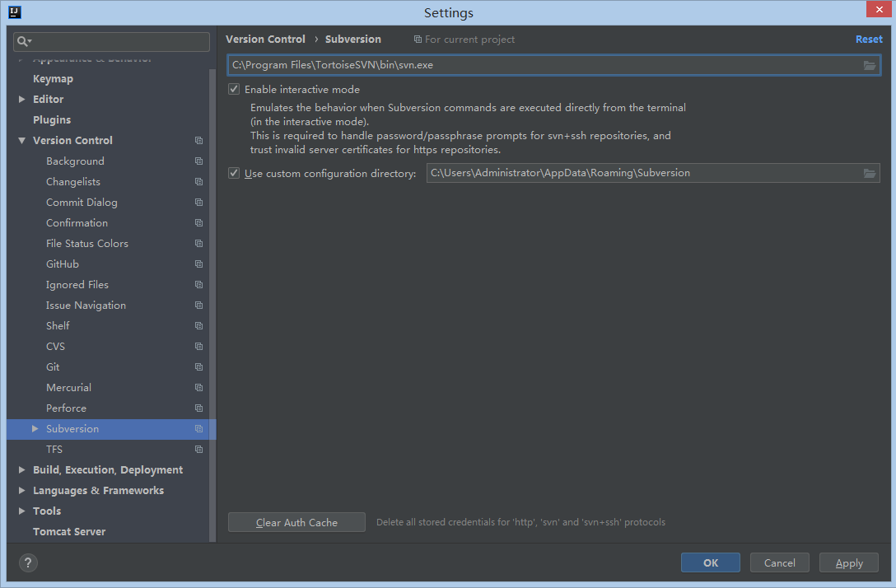Collapse the Version Control section

click(x=21, y=141)
